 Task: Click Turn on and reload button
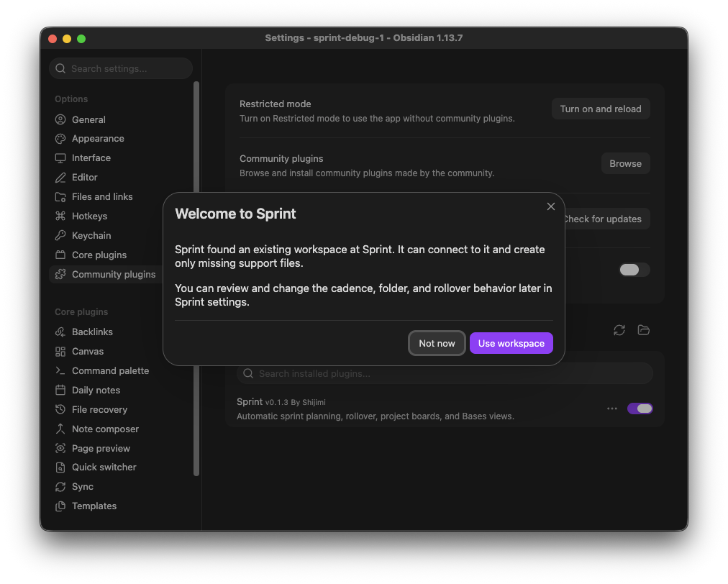pos(601,109)
